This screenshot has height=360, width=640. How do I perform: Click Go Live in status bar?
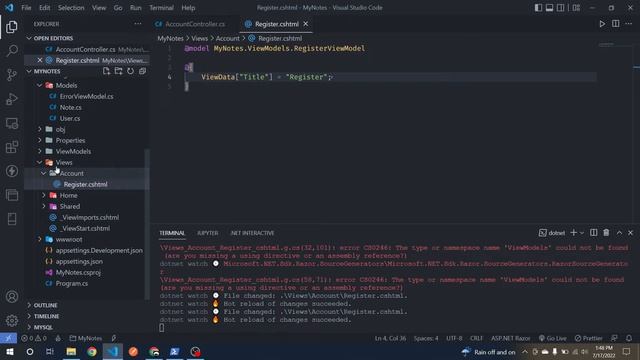(553, 338)
